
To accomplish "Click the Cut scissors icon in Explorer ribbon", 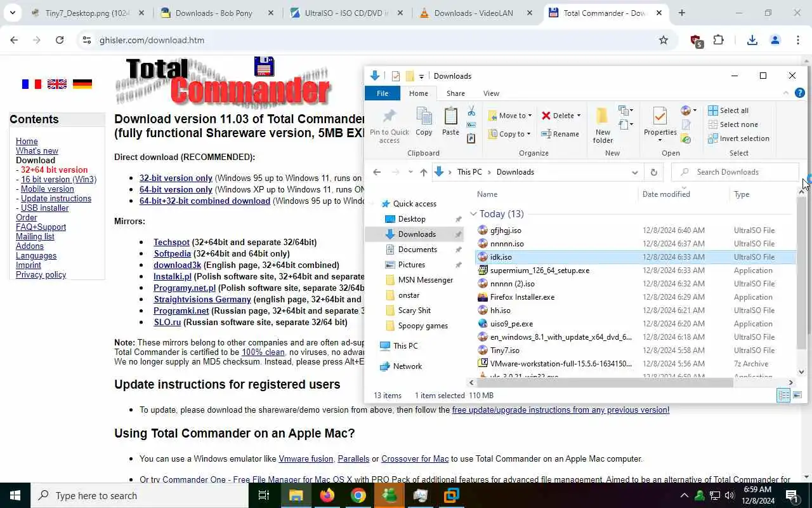I will tap(471, 111).
